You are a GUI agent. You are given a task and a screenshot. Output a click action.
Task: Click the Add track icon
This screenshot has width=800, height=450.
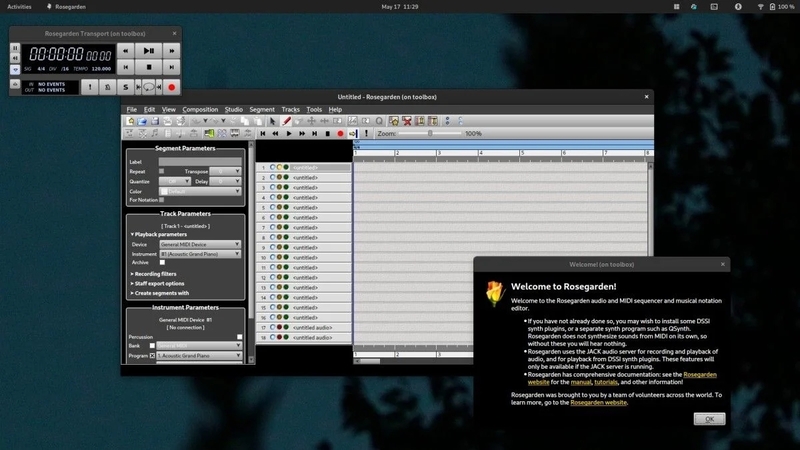click(393, 121)
